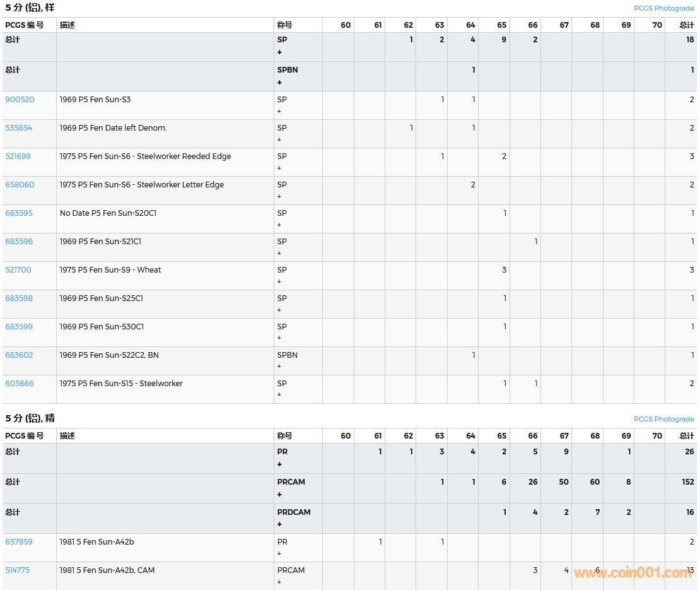Expand plus sign under SP total row
The image size is (700, 590).
279,52
